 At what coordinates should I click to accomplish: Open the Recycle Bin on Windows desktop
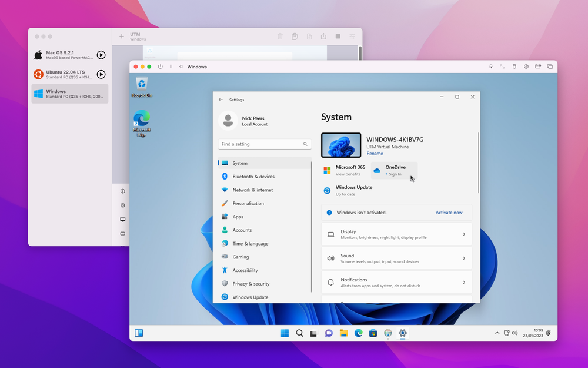point(142,87)
